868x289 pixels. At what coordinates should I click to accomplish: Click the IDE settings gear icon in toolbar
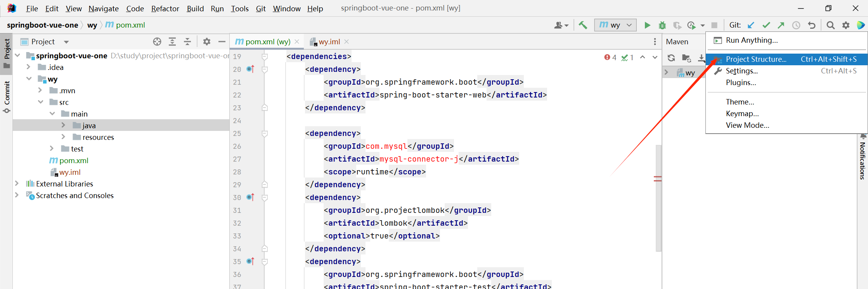[x=846, y=25]
